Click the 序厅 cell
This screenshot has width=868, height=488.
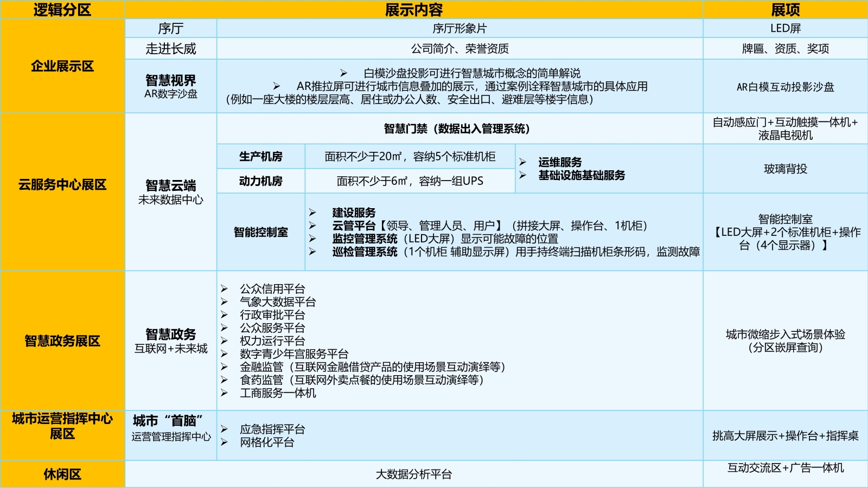point(171,29)
